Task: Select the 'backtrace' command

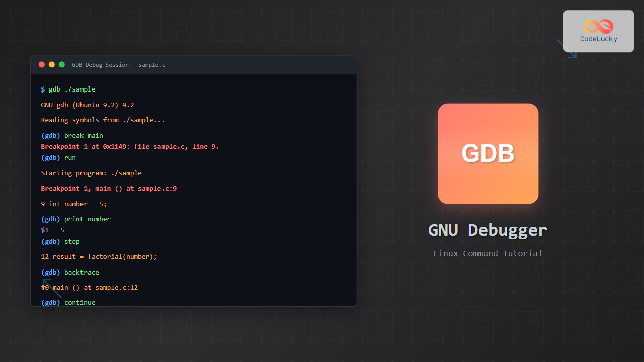Action: point(82,273)
